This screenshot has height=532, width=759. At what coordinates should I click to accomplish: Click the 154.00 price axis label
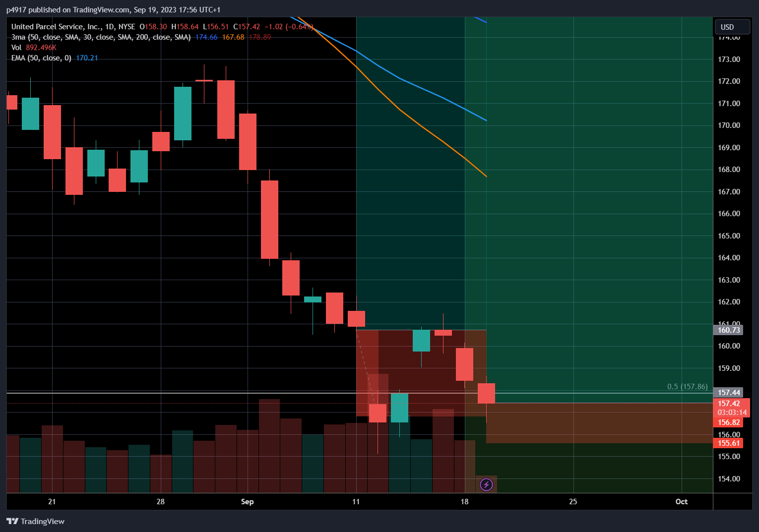(729, 478)
